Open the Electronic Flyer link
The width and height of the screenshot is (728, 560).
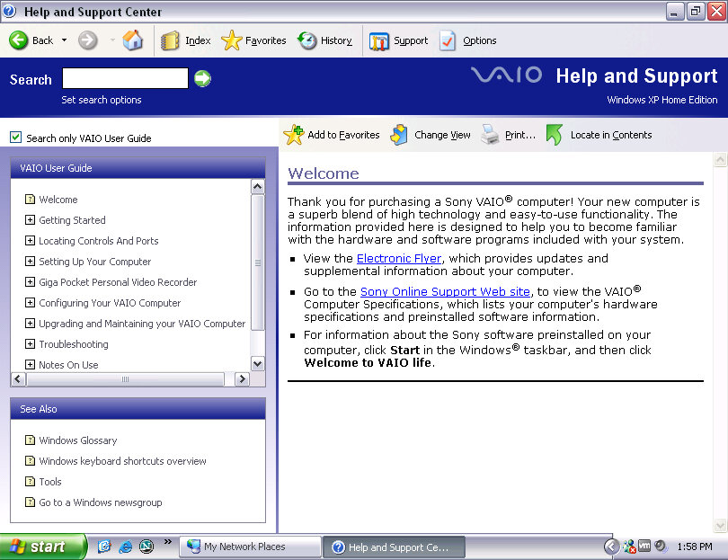click(x=399, y=258)
